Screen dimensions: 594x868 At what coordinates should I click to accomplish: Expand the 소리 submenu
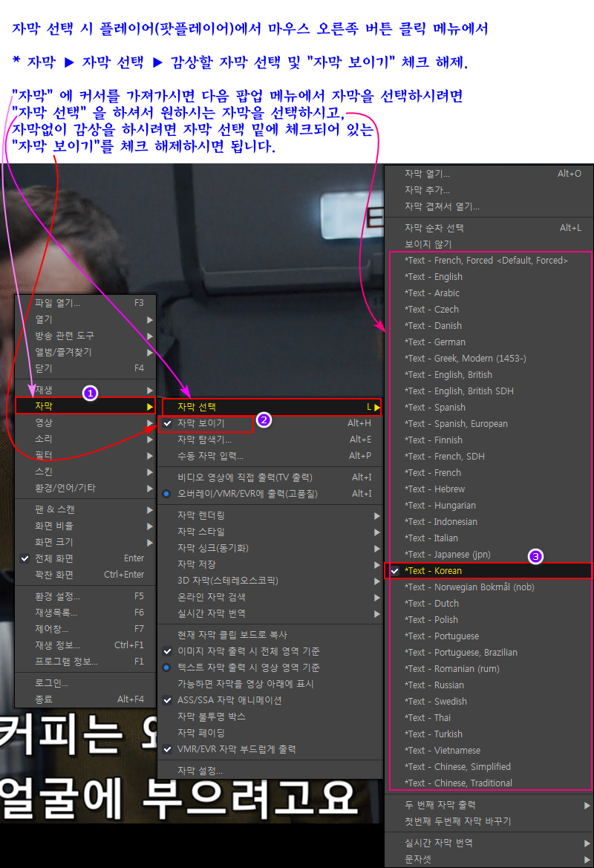click(x=85, y=439)
